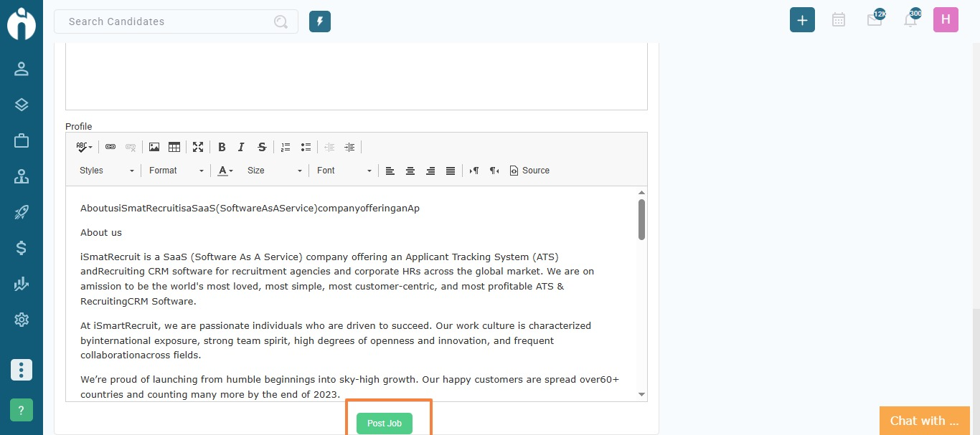Viewport: 980px width, 435px height.
Task: Open the Chat with... widget
Action: tap(925, 421)
